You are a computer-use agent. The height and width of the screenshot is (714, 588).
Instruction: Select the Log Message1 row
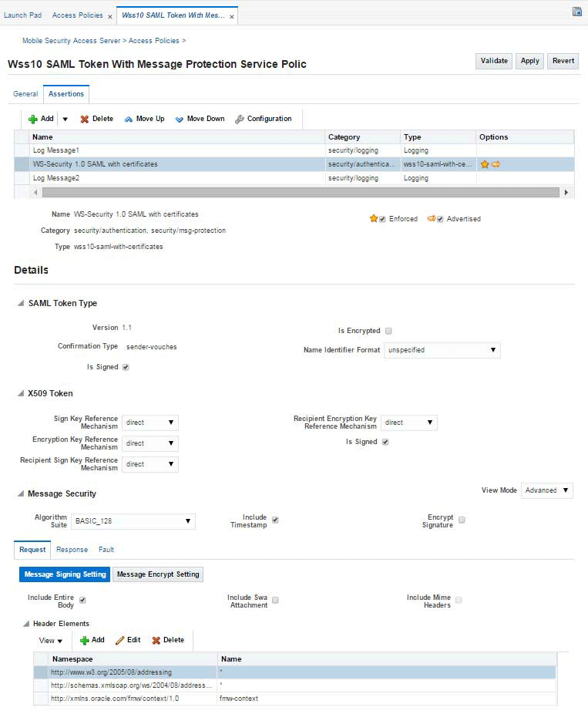pos(294,150)
